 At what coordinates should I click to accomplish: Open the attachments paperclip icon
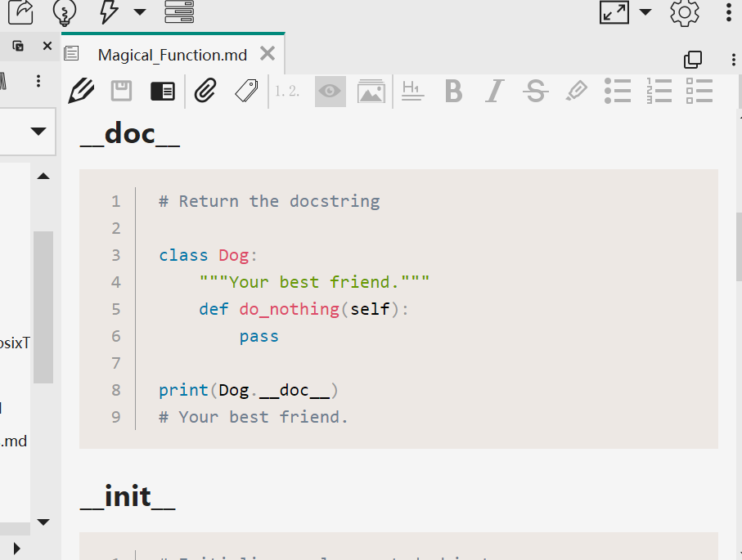click(x=205, y=91)
